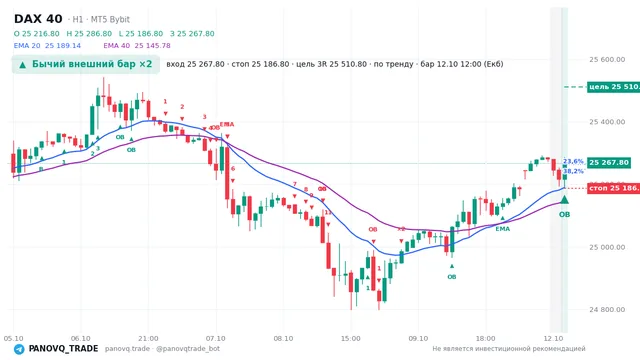The image size is (640, 360).
Task: Click the green triangle icon in the Бычий внешний бар badge
Action: [22, 64]
